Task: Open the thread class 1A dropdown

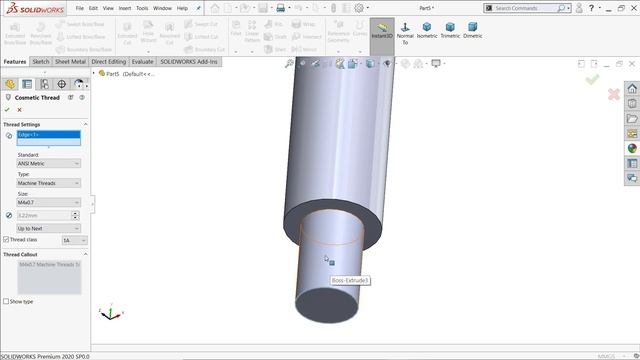Action: (74, 240)
